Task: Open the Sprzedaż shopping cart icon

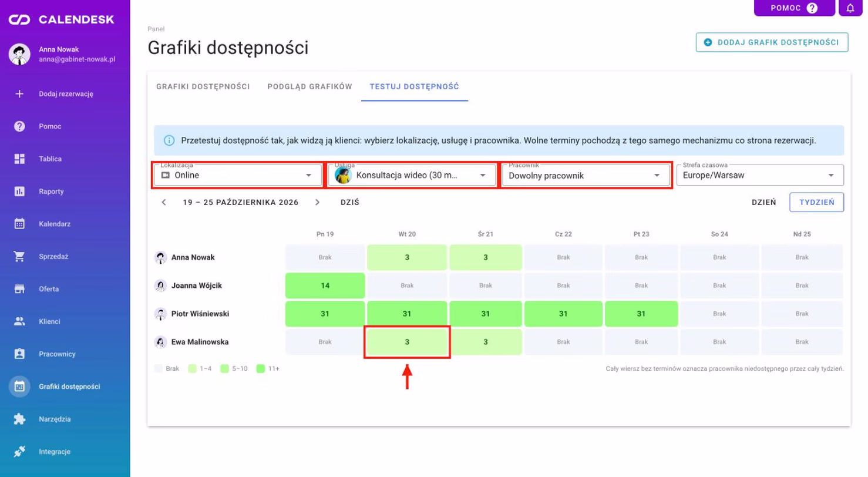Action: point(19,257)
